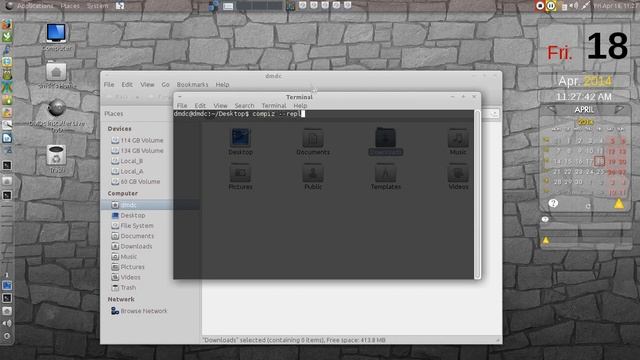This screenshot has height=360, width=640.
Task: Select Desktop entry in sidebar
Action: [128, 215]
